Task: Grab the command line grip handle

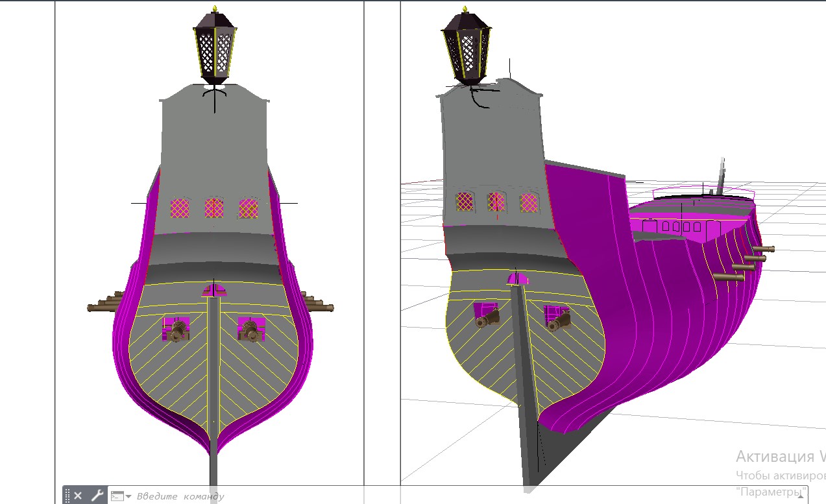Action: point(67,496)
